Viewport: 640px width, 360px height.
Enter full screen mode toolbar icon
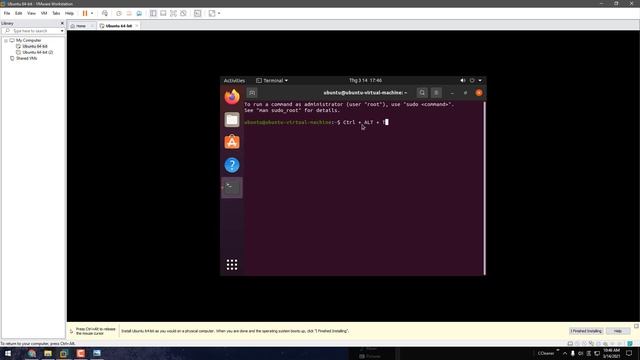point(173,13)
